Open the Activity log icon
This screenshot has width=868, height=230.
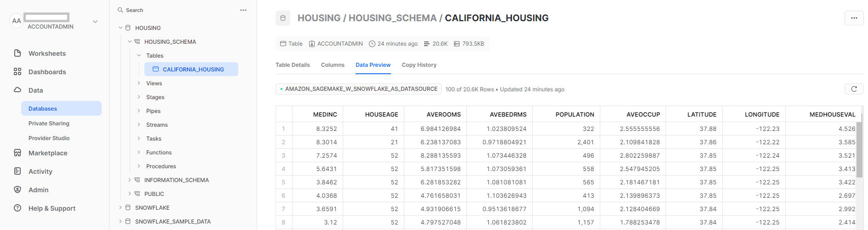point(17,171)
